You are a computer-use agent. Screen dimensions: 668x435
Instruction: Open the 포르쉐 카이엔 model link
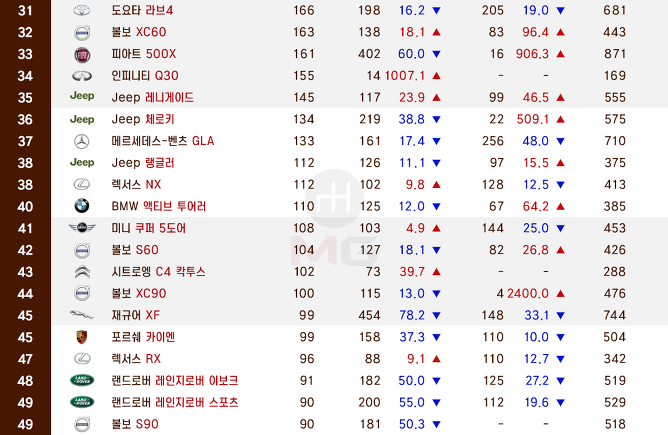tap(143, 337)
